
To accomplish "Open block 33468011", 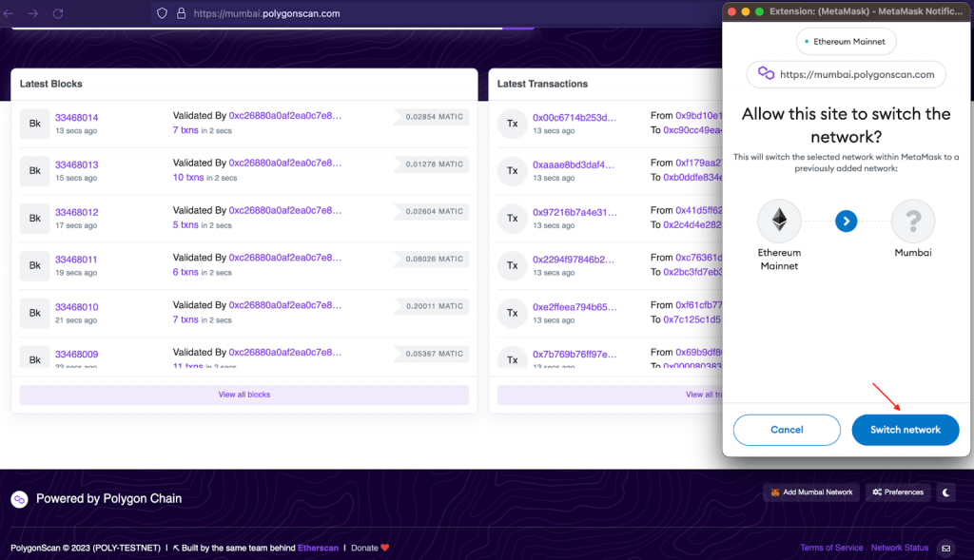I will tap(76, 260).
